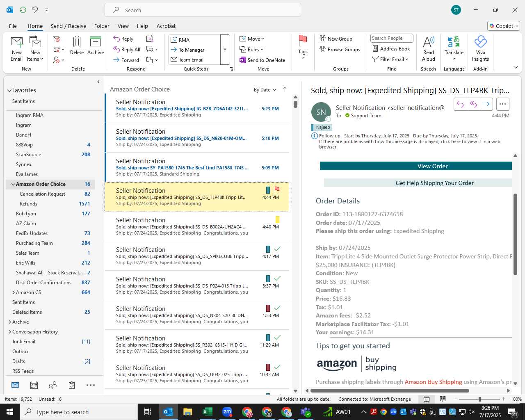Switch to Calendar view in navigation bar

click(34, 385)
